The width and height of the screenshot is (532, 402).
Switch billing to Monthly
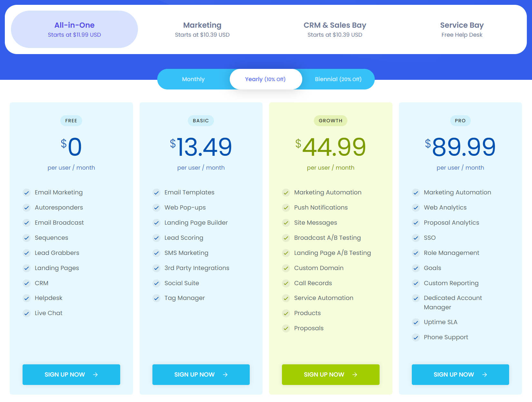193,79
